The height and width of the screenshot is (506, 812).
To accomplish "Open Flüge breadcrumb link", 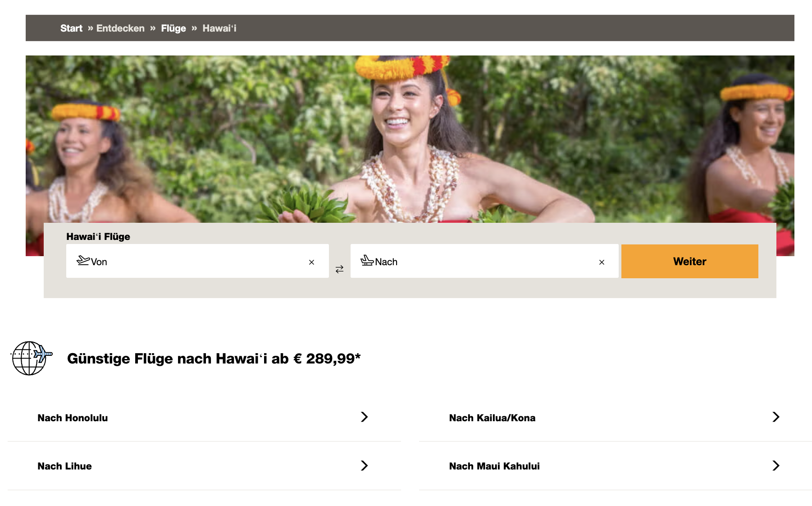I will coord(173,28).
